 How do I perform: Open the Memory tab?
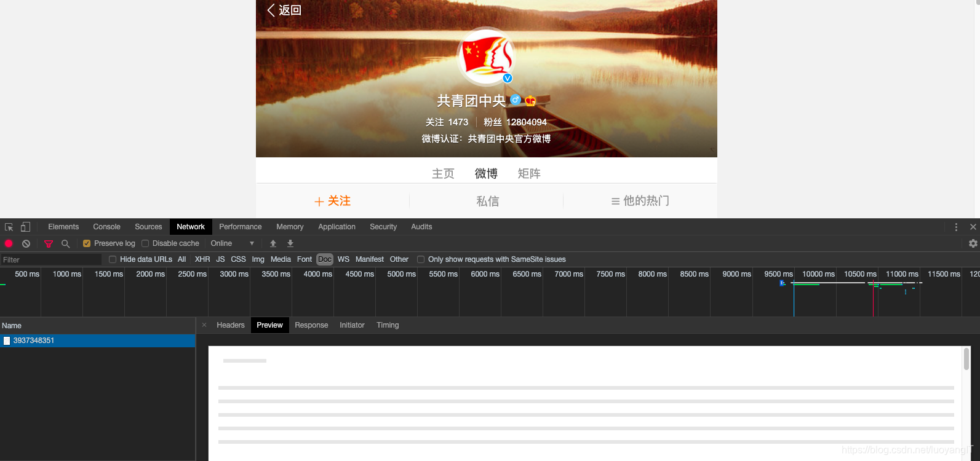pos(290,227)
